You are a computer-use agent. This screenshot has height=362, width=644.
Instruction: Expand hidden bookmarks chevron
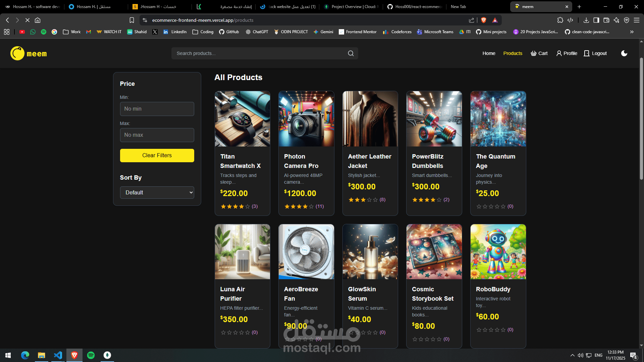pos(632,32)
